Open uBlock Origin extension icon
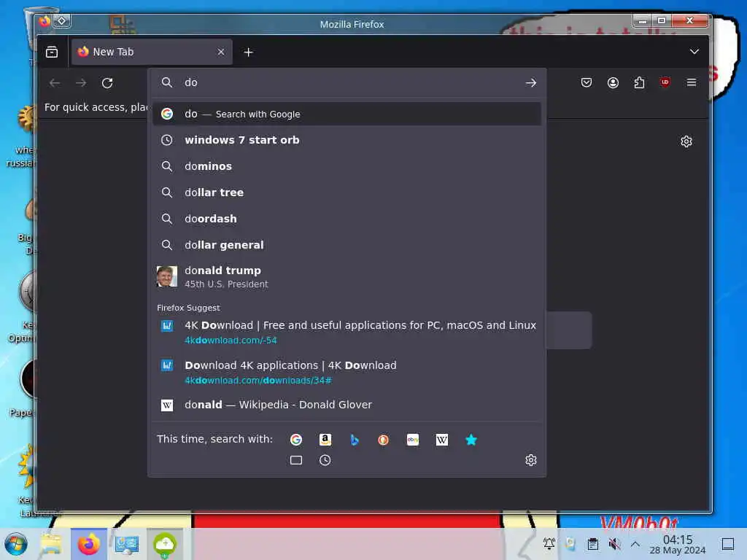This screenshot has width=747, height=560. [665, 83]
